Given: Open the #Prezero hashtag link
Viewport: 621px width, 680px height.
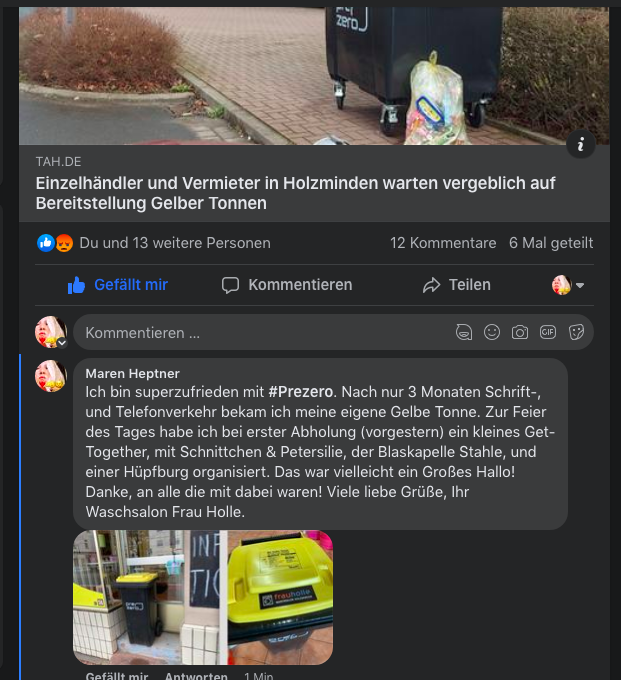Looking at the screenshot, I should coord(301,392).
